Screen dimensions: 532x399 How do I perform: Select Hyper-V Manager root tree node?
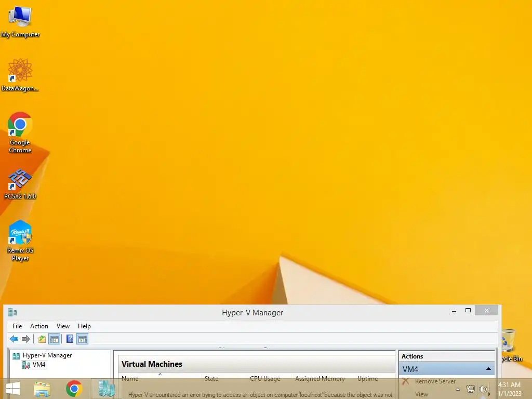47,355
